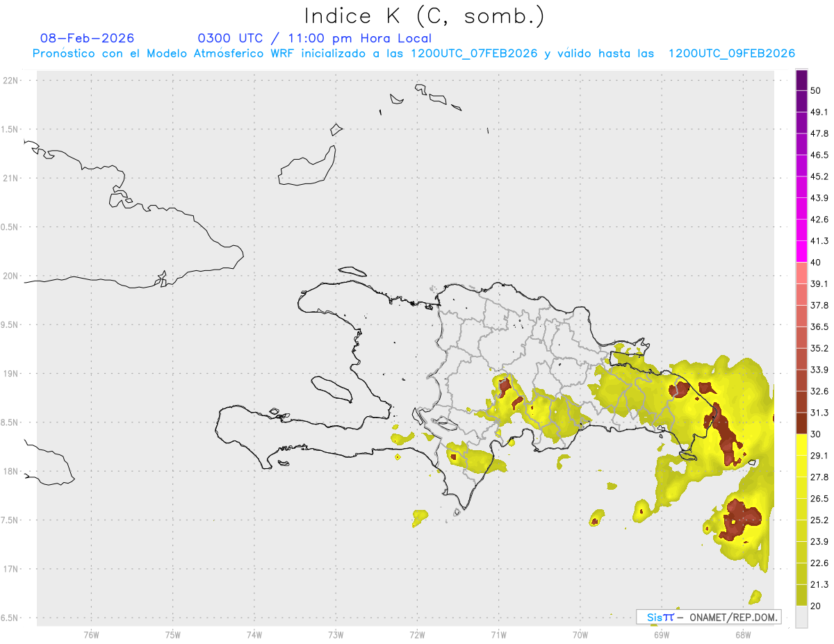834x644 pixels.
Task: Click the "71W" longitude axis label
Action: click(498, 634)
